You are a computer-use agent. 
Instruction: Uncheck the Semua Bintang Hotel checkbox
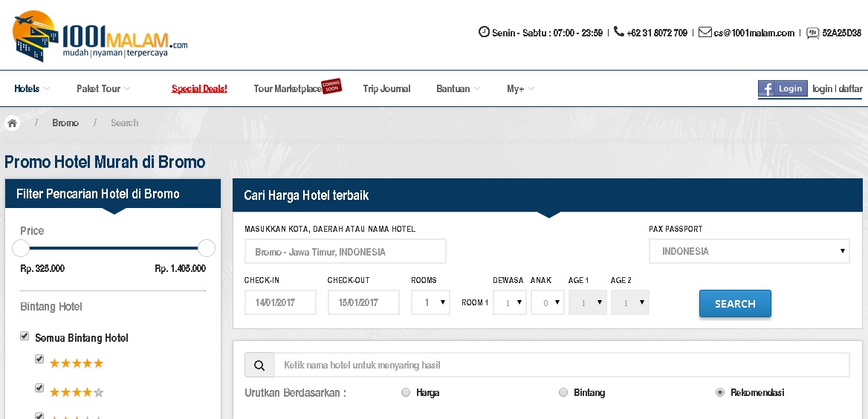tap(25, 337)
